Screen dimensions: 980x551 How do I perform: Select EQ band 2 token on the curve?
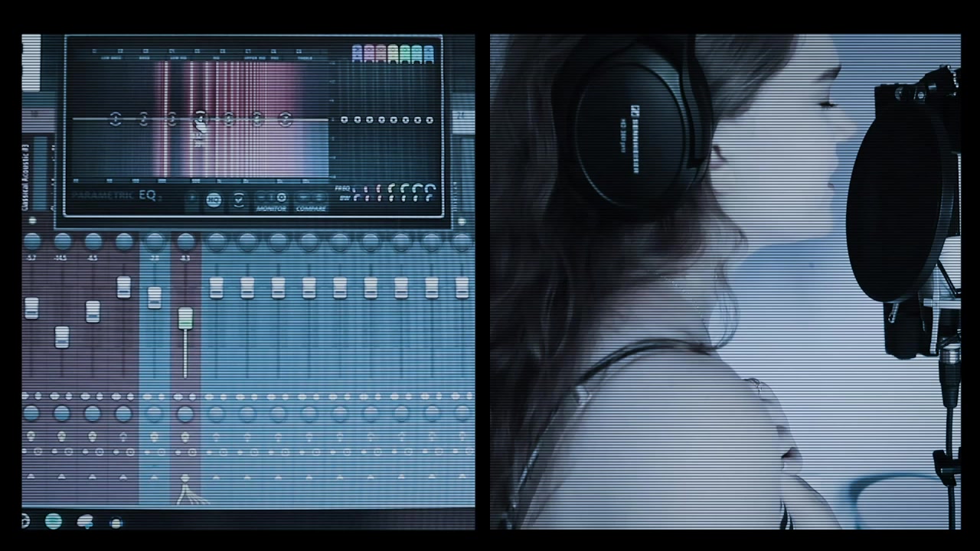coord(144,119)
